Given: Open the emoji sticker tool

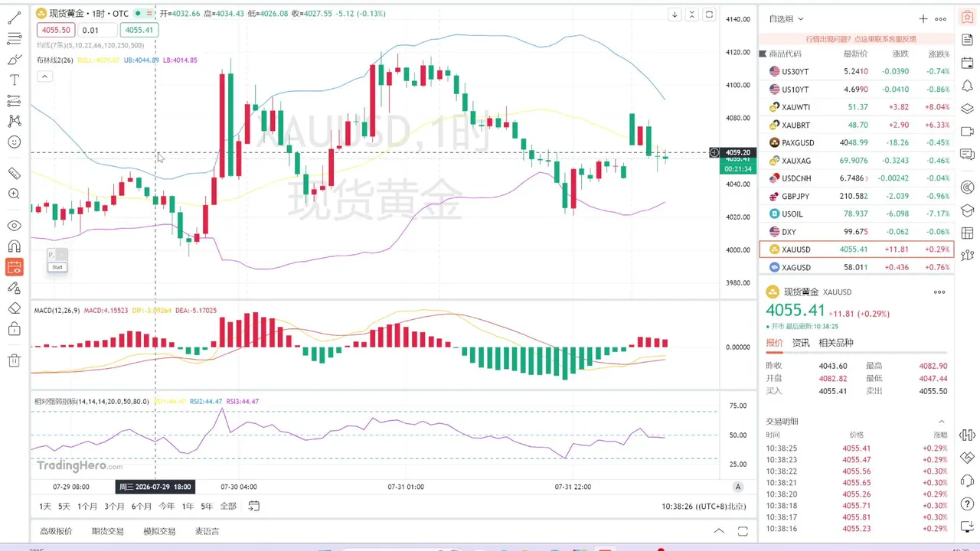Looking at the screenshot, I should click(x=14, y=142).
